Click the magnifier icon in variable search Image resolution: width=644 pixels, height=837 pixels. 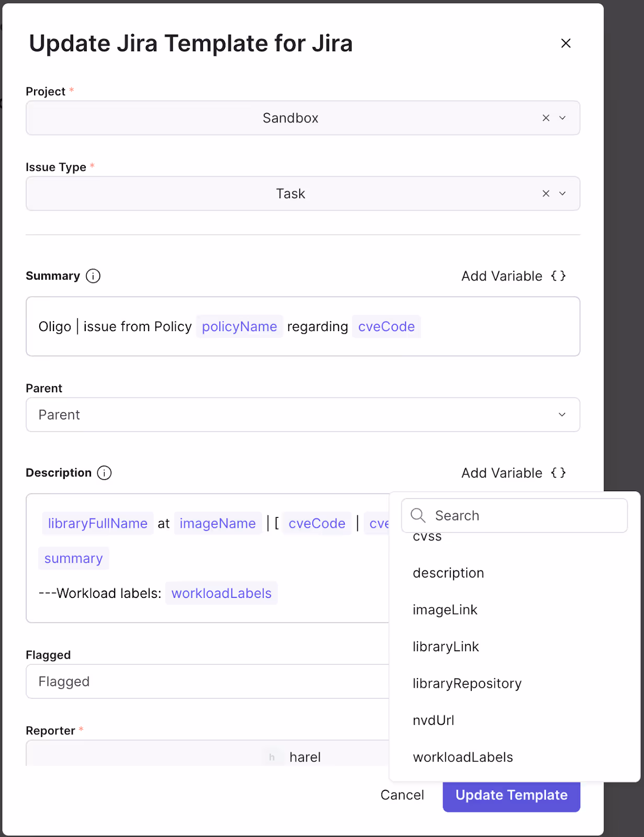point(418,516)
